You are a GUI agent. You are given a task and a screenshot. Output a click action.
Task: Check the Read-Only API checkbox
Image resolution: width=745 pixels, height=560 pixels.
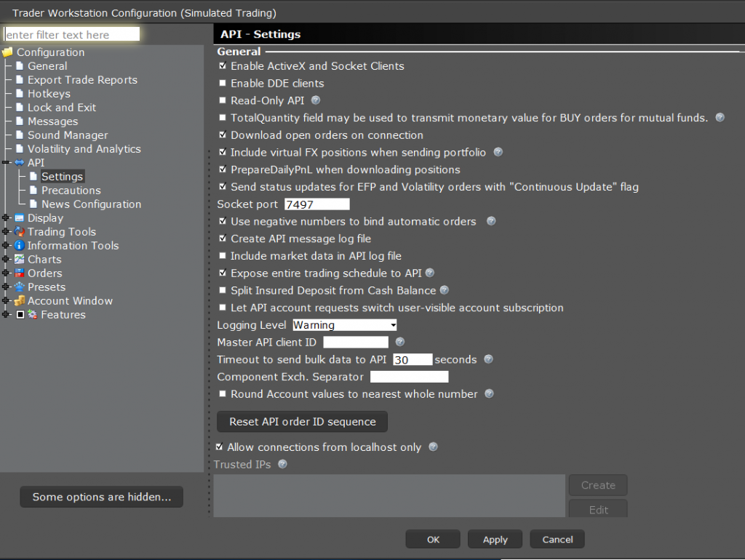coord(223,100)
